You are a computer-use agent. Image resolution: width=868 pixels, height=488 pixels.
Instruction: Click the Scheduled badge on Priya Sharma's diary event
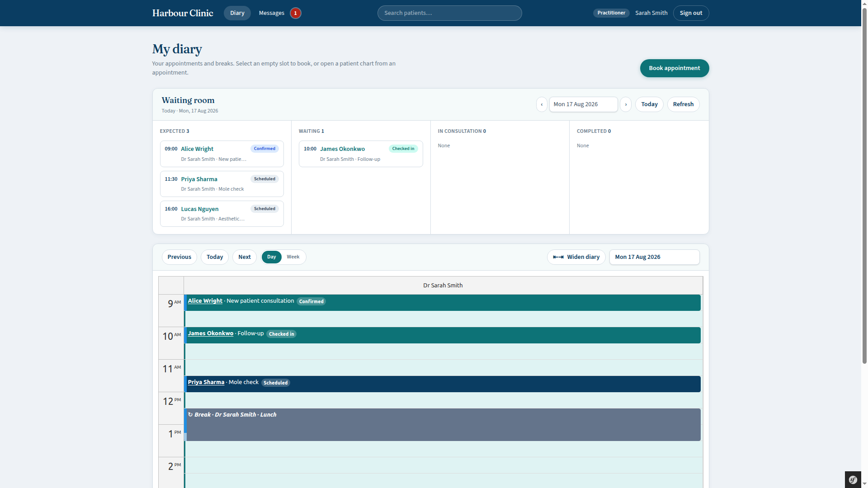(275, 383)
